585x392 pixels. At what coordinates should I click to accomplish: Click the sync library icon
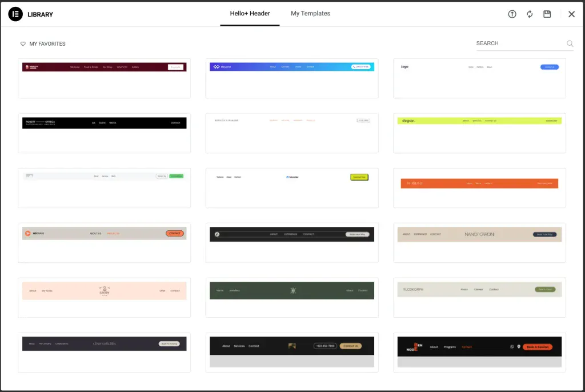tap(530, 14)
